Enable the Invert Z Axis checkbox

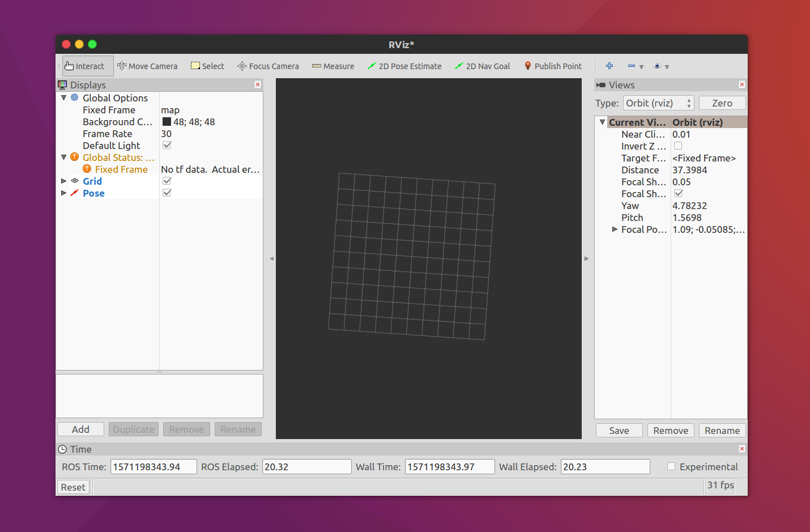678,146
